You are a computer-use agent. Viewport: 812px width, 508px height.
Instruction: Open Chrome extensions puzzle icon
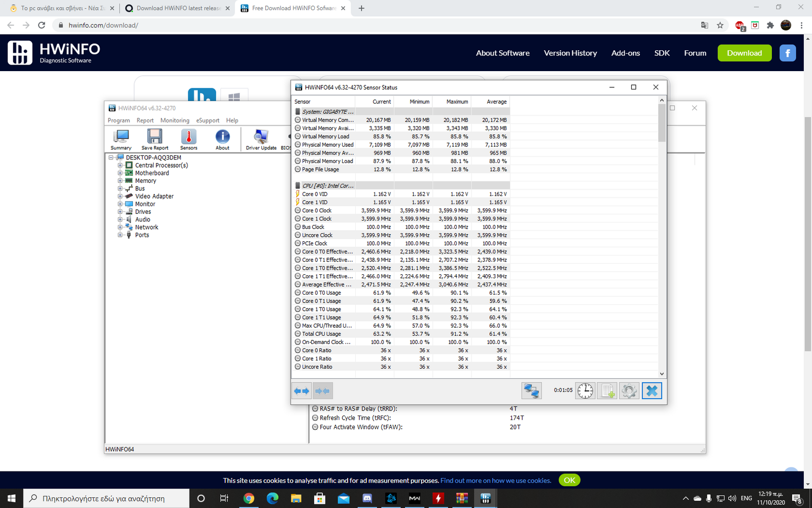click(770, 25)
